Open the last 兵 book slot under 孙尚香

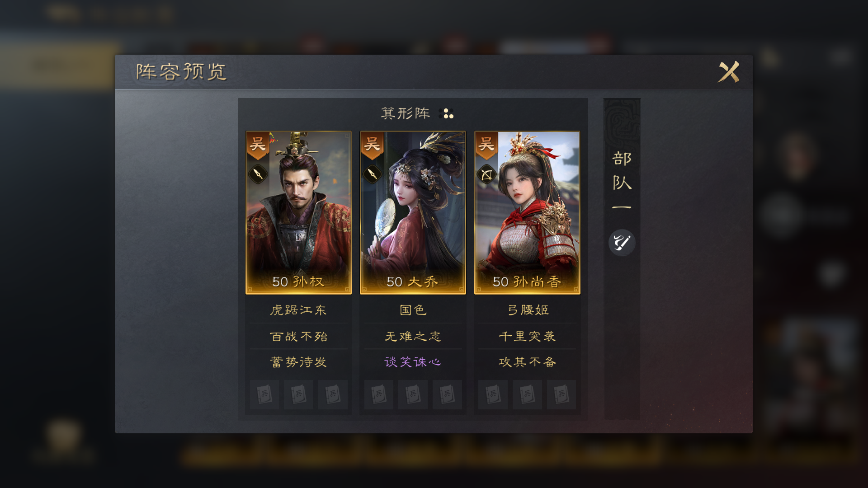pos(561,394)
